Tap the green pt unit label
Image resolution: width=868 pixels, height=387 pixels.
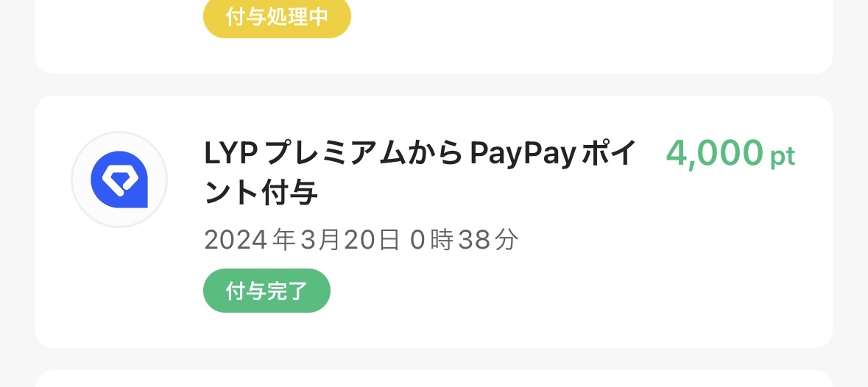pos(783,157)
